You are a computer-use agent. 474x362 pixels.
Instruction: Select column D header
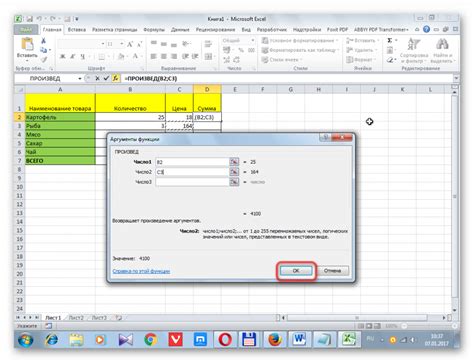coord(207,89)
